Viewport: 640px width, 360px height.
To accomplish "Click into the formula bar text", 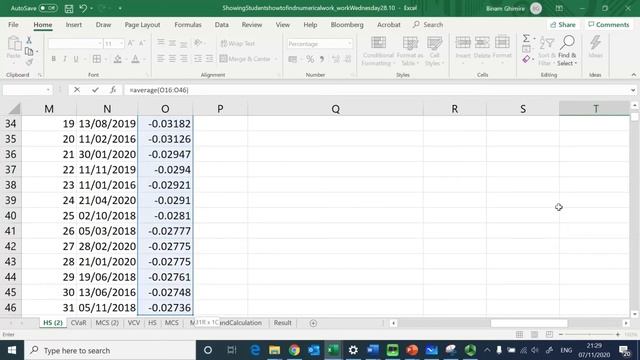I will [x=159, y=90].
